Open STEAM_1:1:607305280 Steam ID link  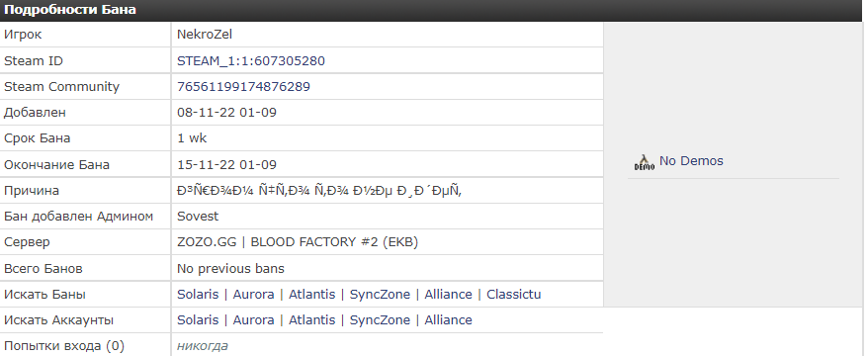[251, 61]
